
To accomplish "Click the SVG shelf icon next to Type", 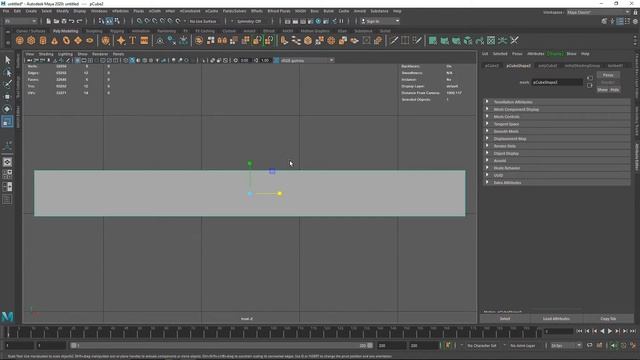I will (144, 40).
